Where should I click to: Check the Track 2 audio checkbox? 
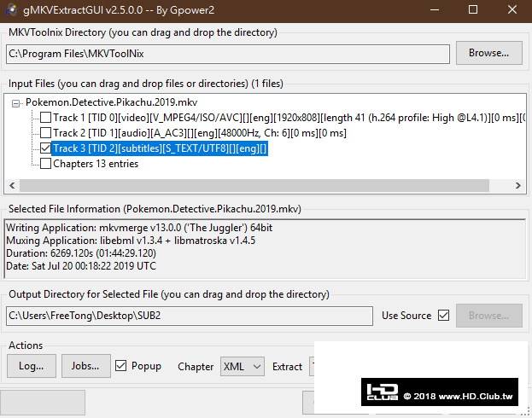coord(46,133)
